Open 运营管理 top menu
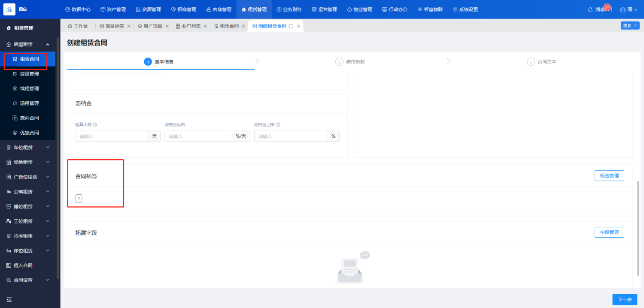The height and width of the screenshot is (308, 644). (324, 9)
